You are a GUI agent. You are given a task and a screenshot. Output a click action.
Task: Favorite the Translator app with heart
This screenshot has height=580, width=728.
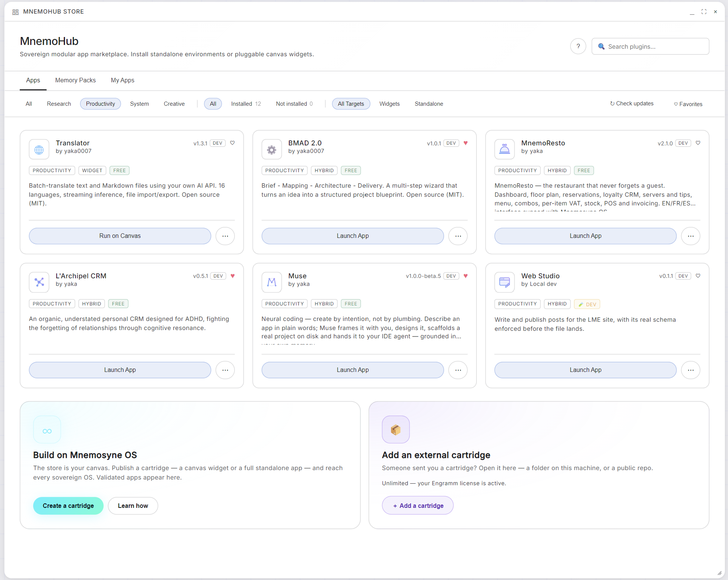tap(233, 143)
